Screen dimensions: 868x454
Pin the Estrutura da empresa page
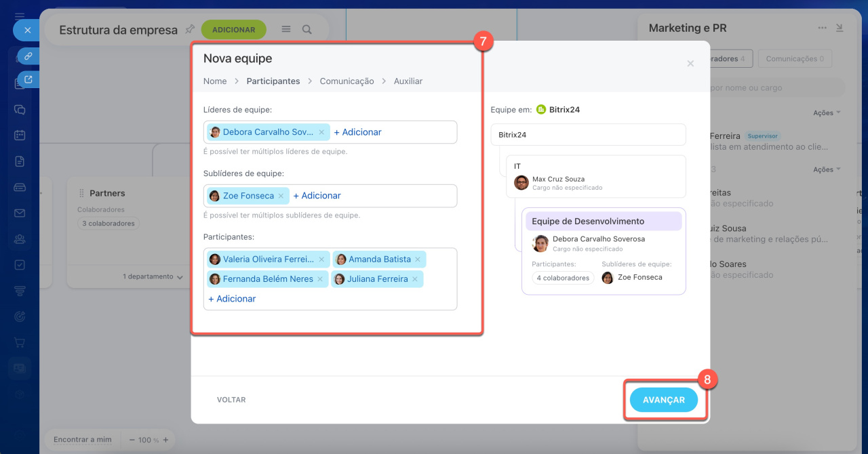tap(190, 30)
